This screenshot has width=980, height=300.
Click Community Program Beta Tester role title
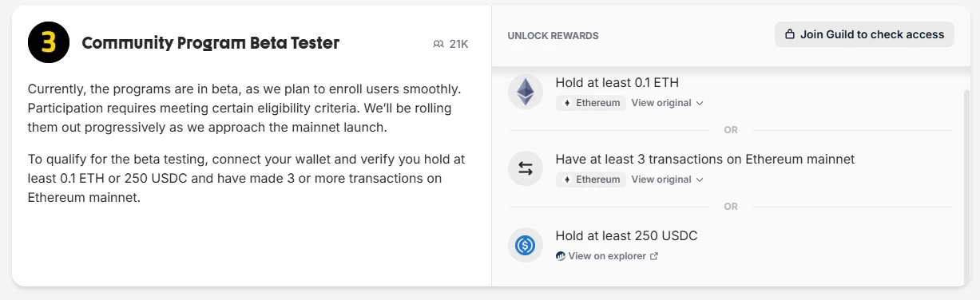[x=211, y=43]
